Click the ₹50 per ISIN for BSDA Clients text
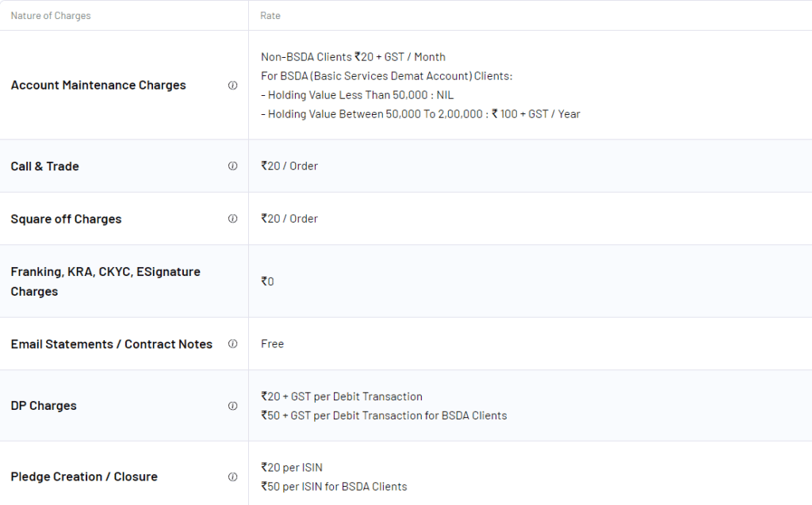The height and width of the screenshot is (505, 812). 334,487
